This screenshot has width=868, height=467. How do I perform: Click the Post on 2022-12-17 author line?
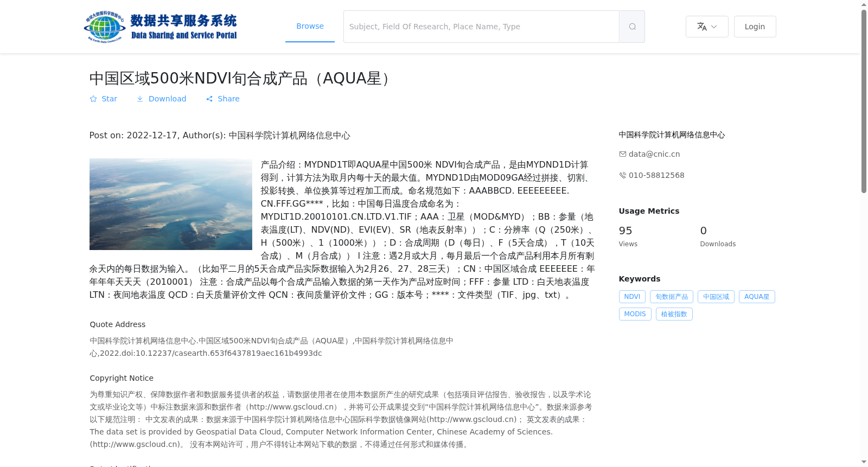pyautogui.click(x=220, y=136)
